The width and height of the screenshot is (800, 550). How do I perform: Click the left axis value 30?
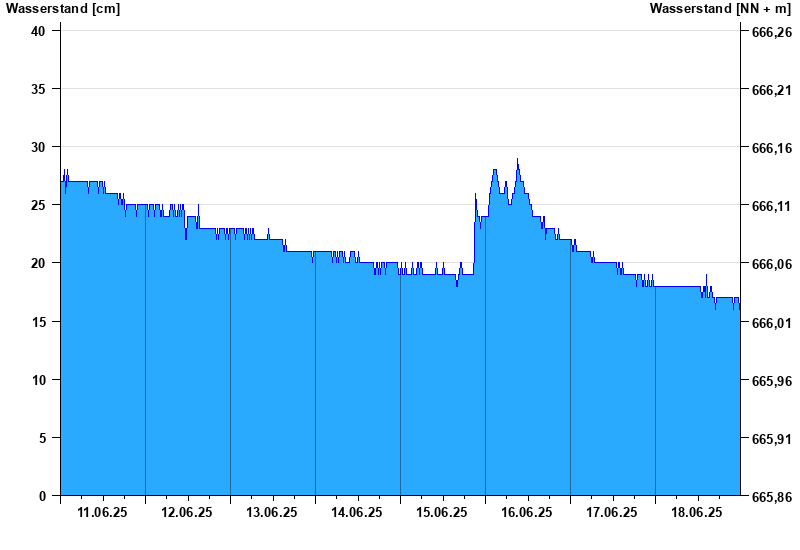click(38, 147)
